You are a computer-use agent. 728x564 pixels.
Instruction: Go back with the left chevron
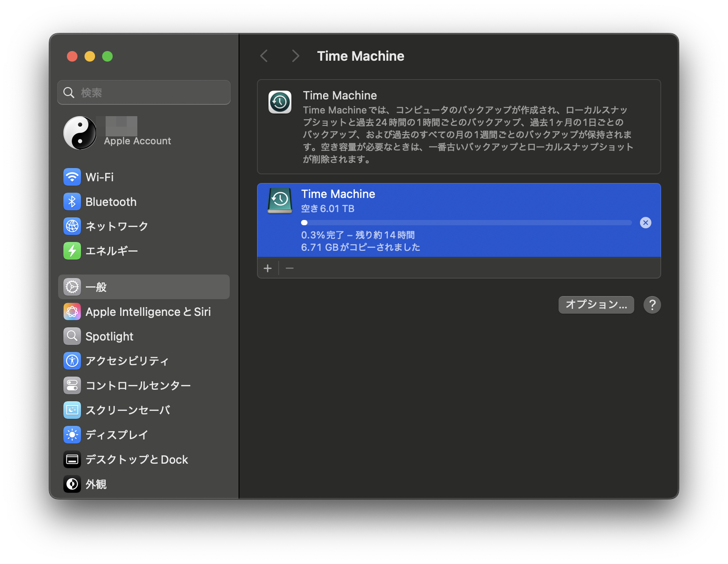click(x=264, y=56)
